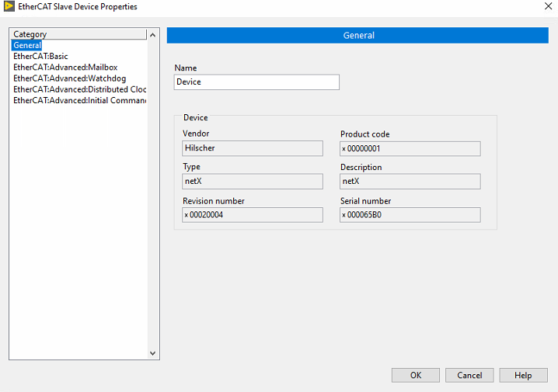Click the LabVIEW icon in title bar
This screenshot has width=558, height=392.
click(x=9, y=6)
